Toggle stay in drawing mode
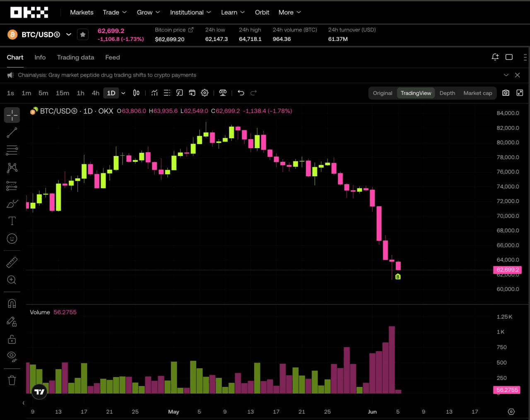Screen dimensions: 530x420 pyautogui.click(x=12, y=322)
